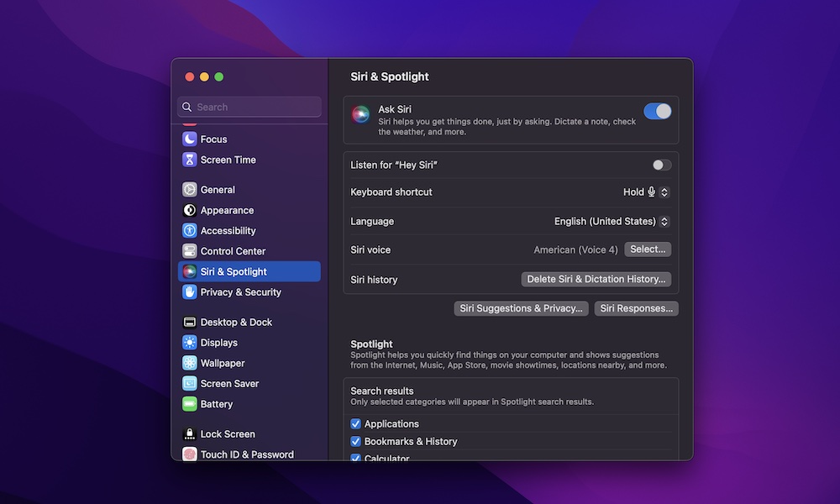
Task: Click the Siri orb icon beside Ask Siri
Action: point(360,114)
